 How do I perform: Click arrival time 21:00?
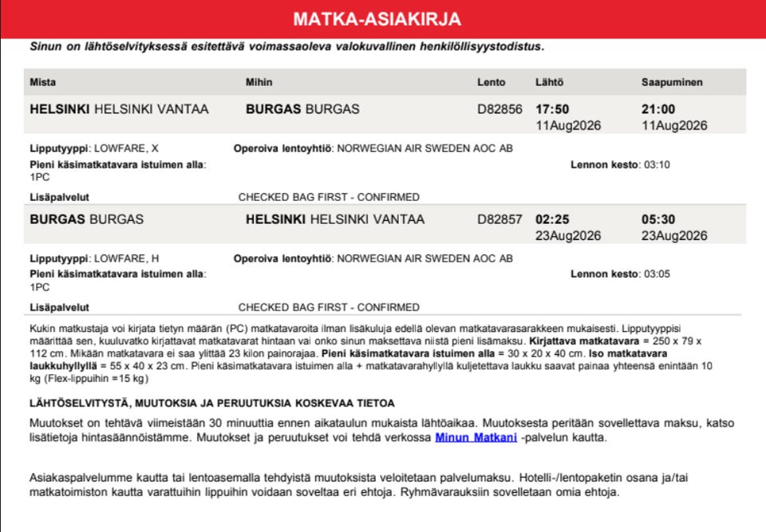(658, 109)
